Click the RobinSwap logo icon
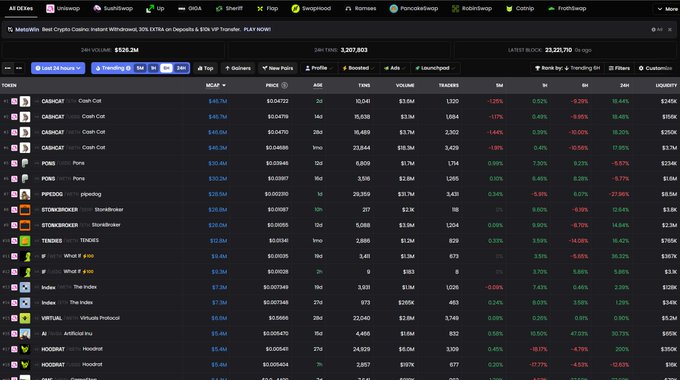The height and width of the screenshot is (380, 680). tap(455, 9)
